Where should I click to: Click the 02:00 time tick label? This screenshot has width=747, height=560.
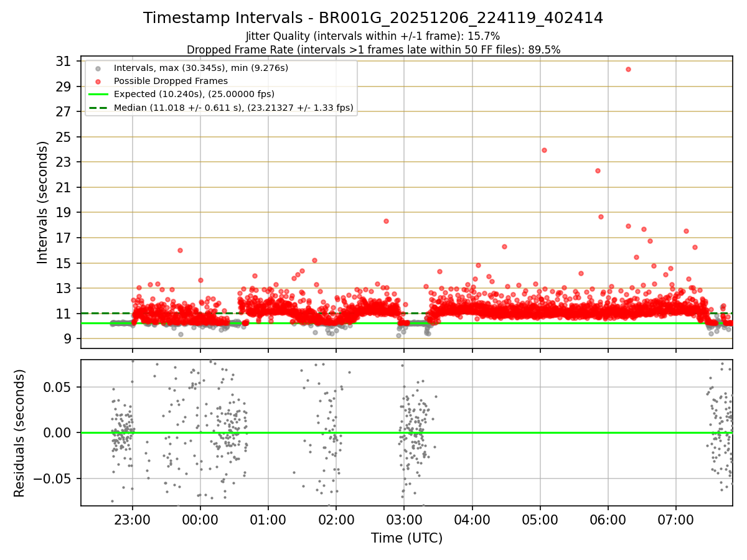(336, 520)
